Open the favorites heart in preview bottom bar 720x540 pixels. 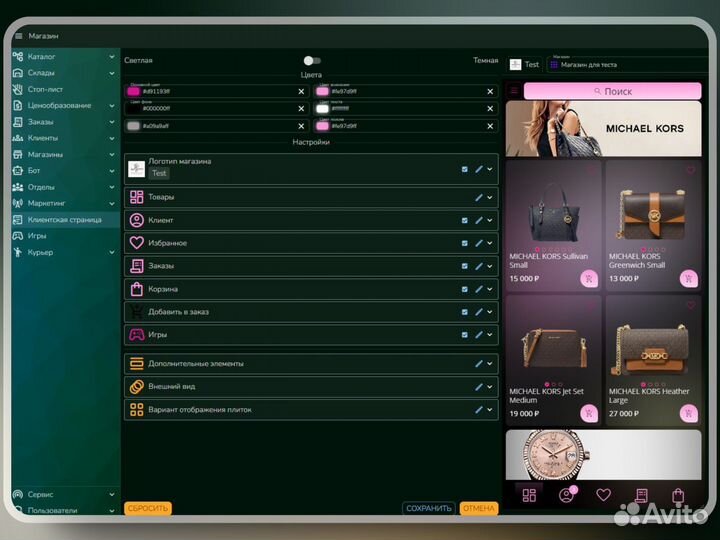click(x=603, y=495)
